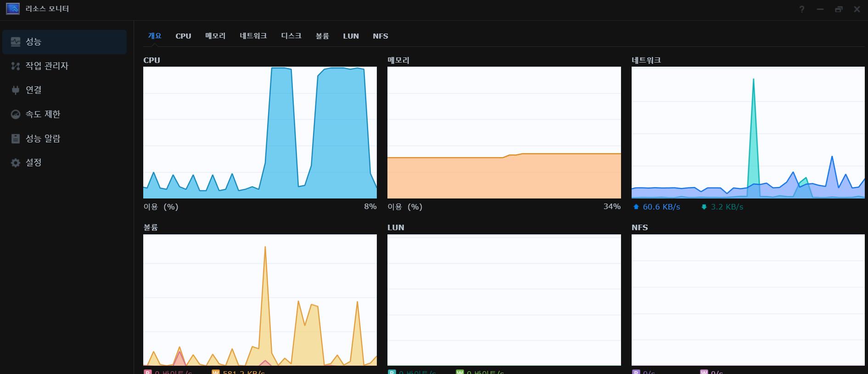Screen dimensions: 868x374
Task: Click the green download arrow in network legend
Action: coord(704,207)
